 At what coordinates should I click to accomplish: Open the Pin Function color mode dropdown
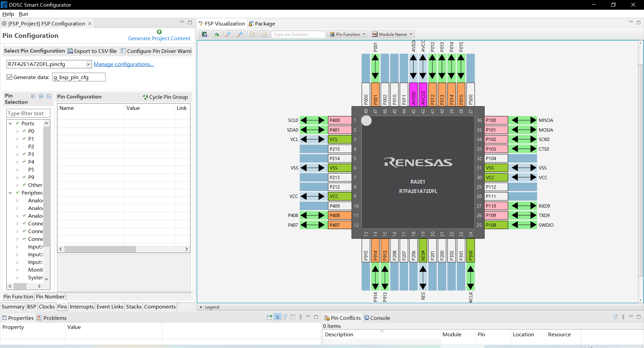pyautogui.click(x=347, y=34)
